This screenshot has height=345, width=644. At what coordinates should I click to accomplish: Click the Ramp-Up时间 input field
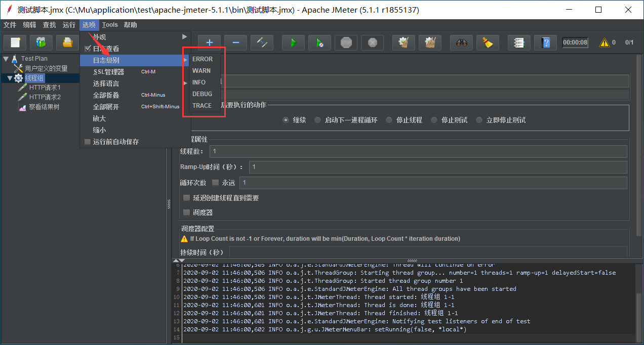click(x=437, y=167)
